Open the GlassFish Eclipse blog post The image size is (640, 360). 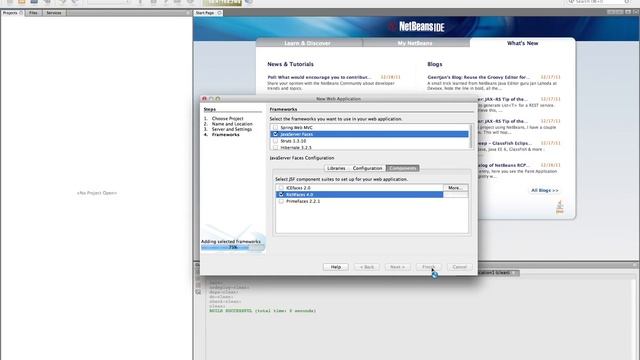[x=505, y=143]
